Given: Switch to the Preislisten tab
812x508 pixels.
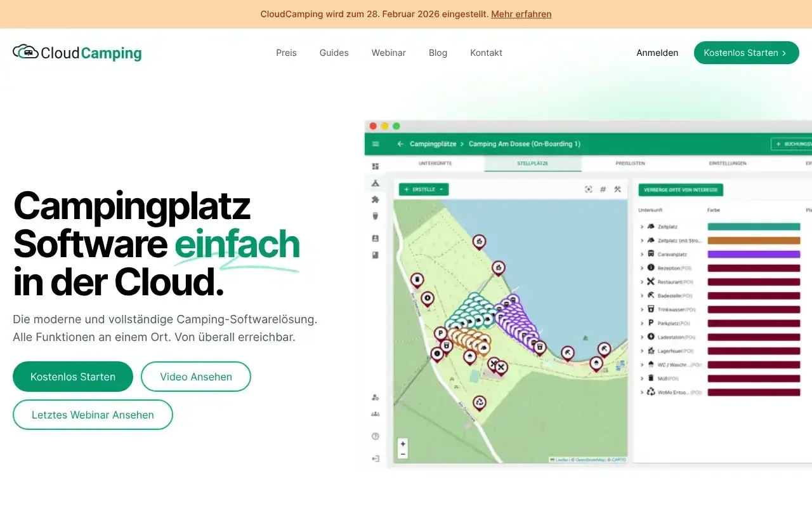Looking at the screenshot, I should [x=630, y=163].
